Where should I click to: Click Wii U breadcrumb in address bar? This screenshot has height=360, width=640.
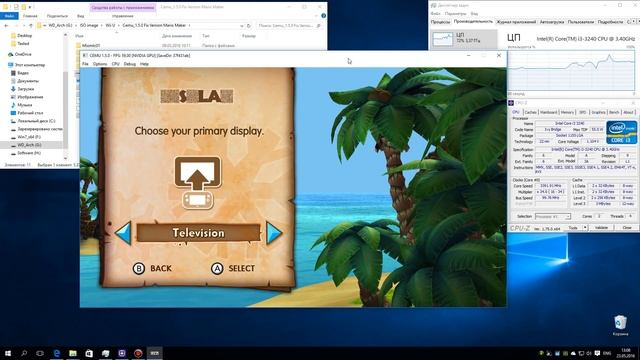pyautogui.click(x=110, y=25)
